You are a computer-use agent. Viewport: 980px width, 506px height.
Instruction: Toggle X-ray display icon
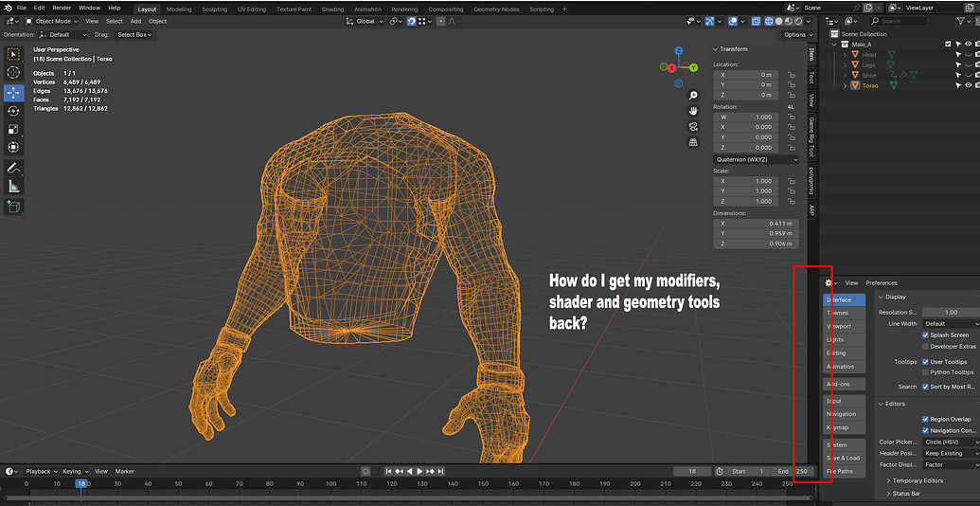757,21
